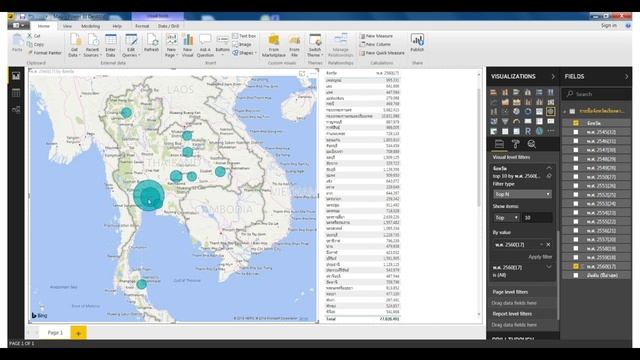Open the Show items Top dropdown

(506, 218)
